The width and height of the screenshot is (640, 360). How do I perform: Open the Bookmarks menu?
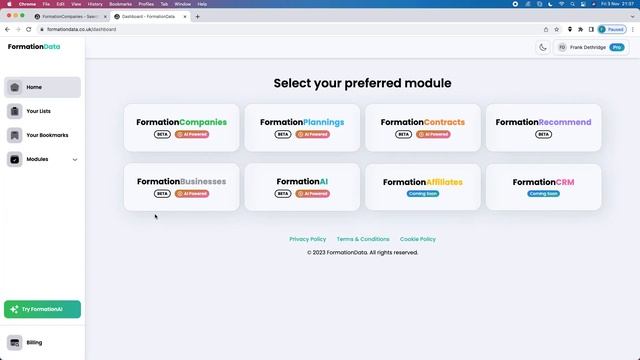pos(120,4)
